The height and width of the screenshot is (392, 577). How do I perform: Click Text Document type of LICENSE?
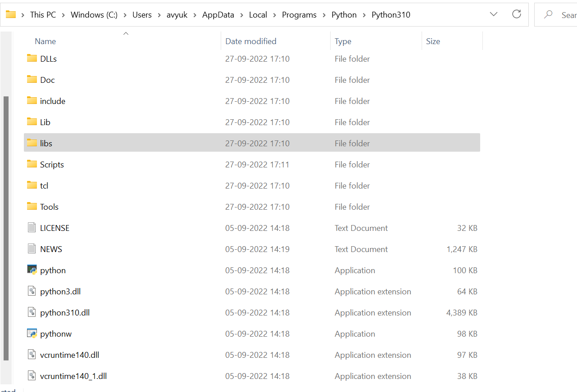361,228
